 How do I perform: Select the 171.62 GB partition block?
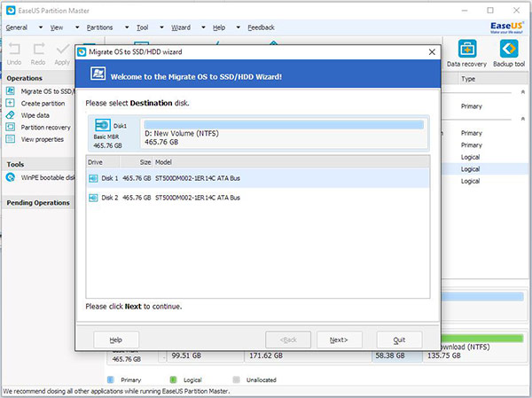coord(308,356)
